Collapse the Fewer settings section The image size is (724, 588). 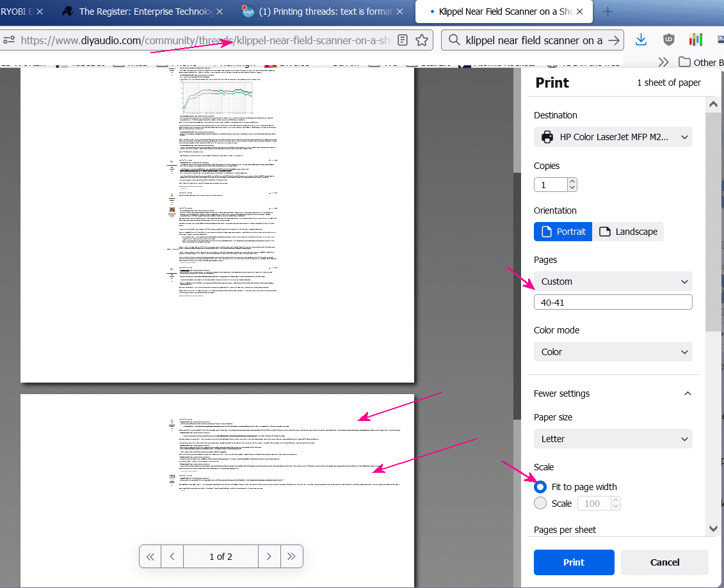pos(613,393)
